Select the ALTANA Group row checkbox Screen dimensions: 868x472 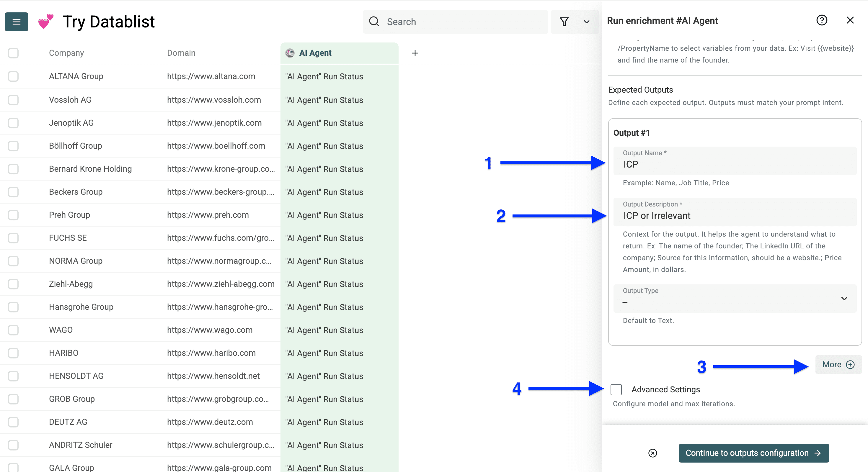point(13,76)
